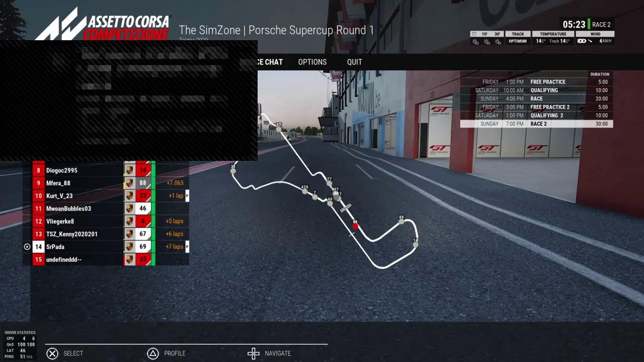Select driver SrPada in standings
The width and height of the screenshot is (644, 362).
[55, 247]
